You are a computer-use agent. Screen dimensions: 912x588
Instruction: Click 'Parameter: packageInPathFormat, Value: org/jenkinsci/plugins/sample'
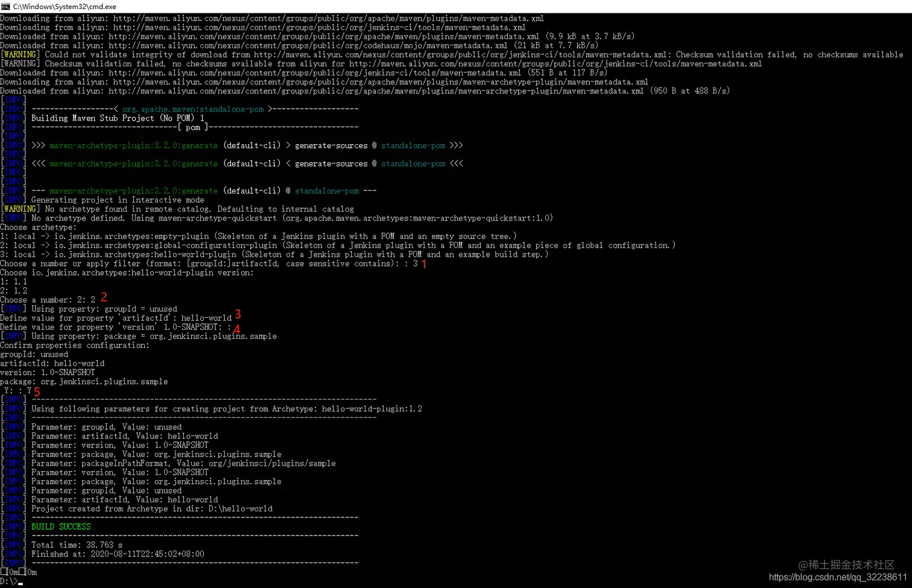(x=183, y=463)
